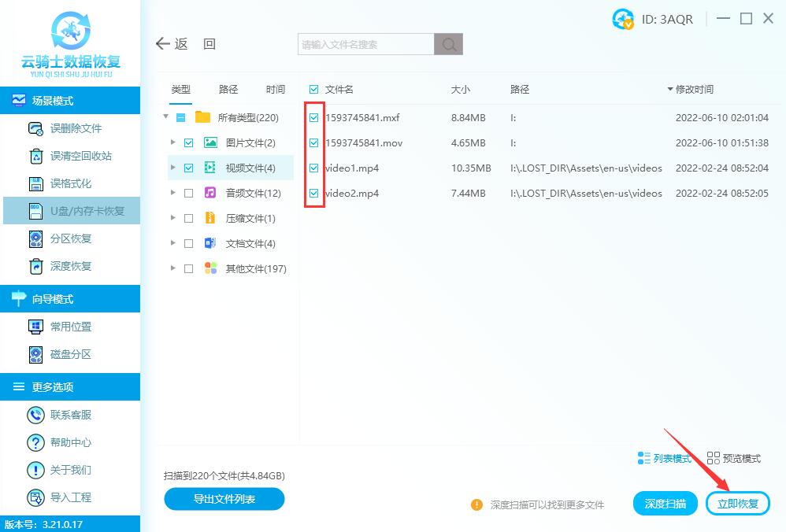Select 误清空回收站 recycle bin icon
786x532 pixels.
click(x=36, y=157)
